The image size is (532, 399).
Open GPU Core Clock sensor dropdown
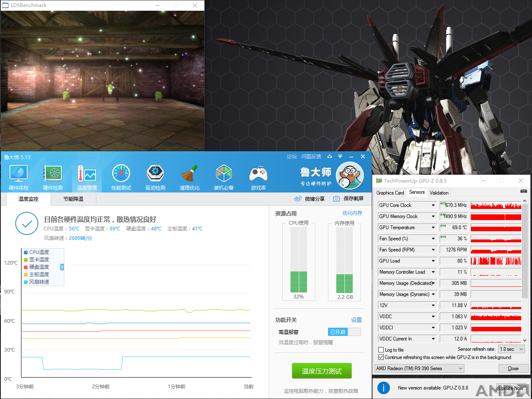point(434,205)
